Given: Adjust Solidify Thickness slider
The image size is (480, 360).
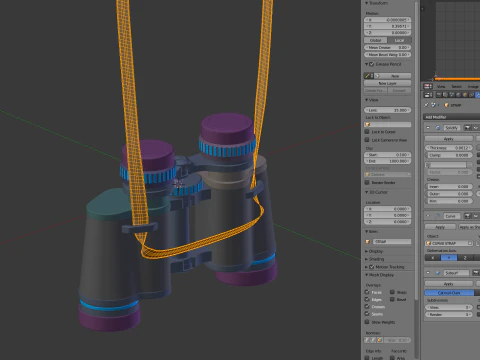Looking at the screenshot, I should click(449, 148).
